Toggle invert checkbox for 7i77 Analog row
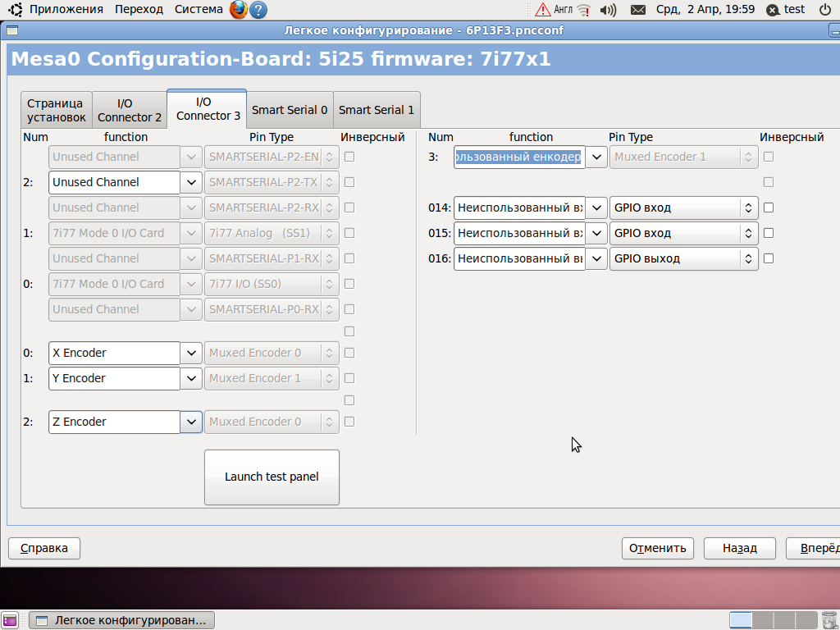 tap(349, 234)
